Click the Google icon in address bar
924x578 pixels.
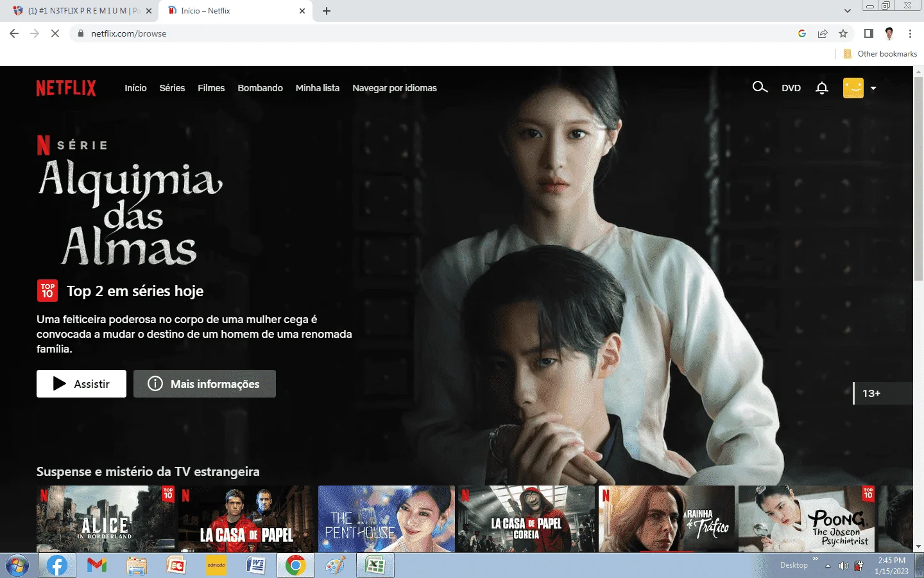802,33
